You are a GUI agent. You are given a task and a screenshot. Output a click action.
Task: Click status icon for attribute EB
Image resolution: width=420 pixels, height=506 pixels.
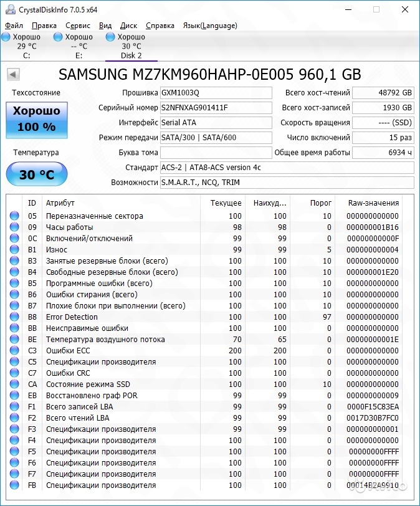14,395
